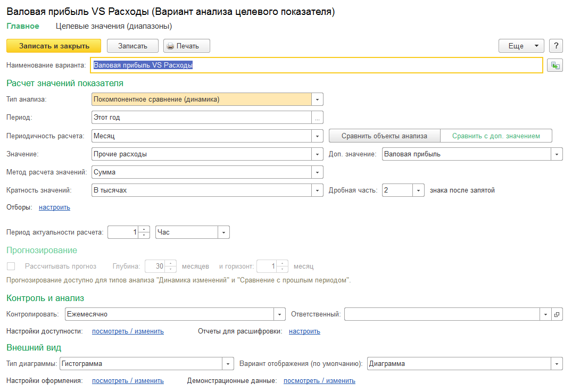Click the Записать и закрыть button

(54, 46)
